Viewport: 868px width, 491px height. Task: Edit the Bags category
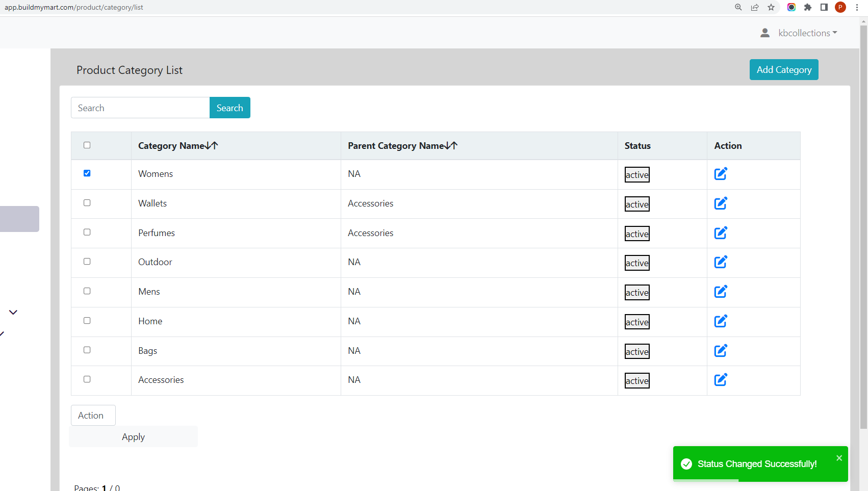[x=721, y=351]
